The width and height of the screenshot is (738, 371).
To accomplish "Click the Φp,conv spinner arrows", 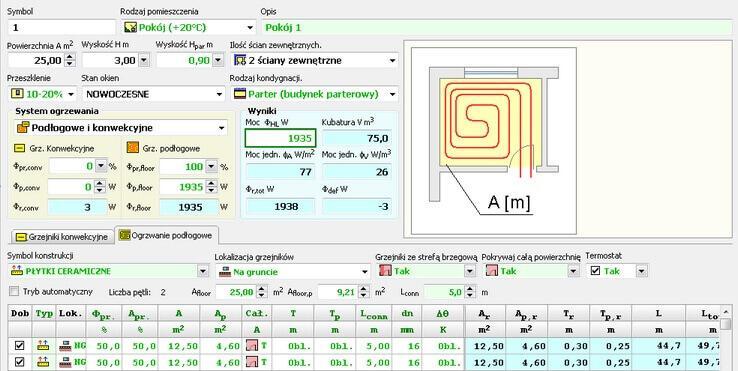I will (x=99, y=187).
